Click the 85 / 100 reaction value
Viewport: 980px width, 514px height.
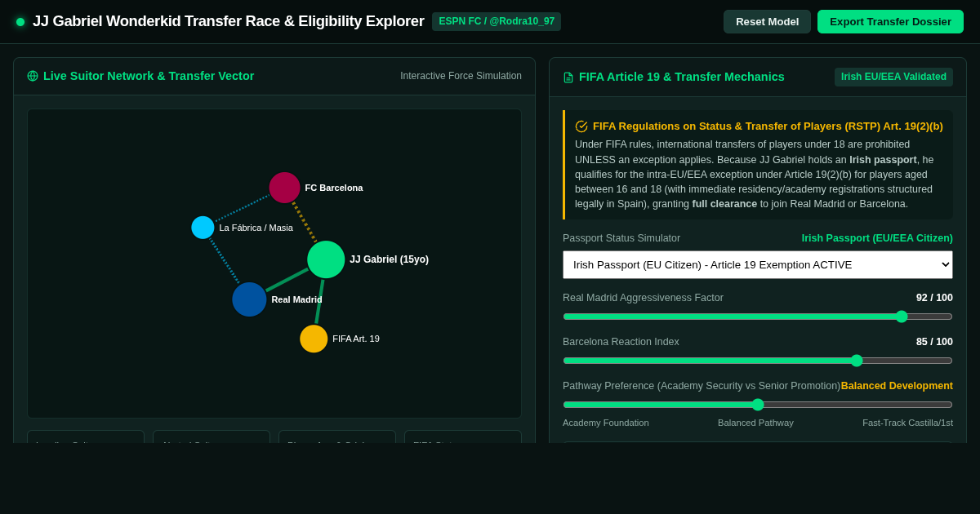(934, 342)
